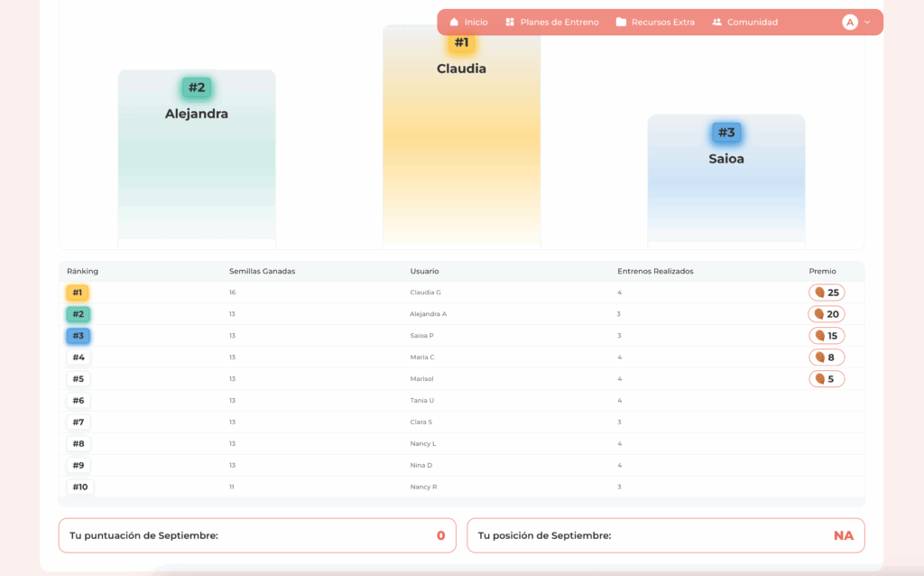The height and width of the screenshot is (576, 924).
Task: Click the seed icon in the 20 prize
Action: point(818,314)
